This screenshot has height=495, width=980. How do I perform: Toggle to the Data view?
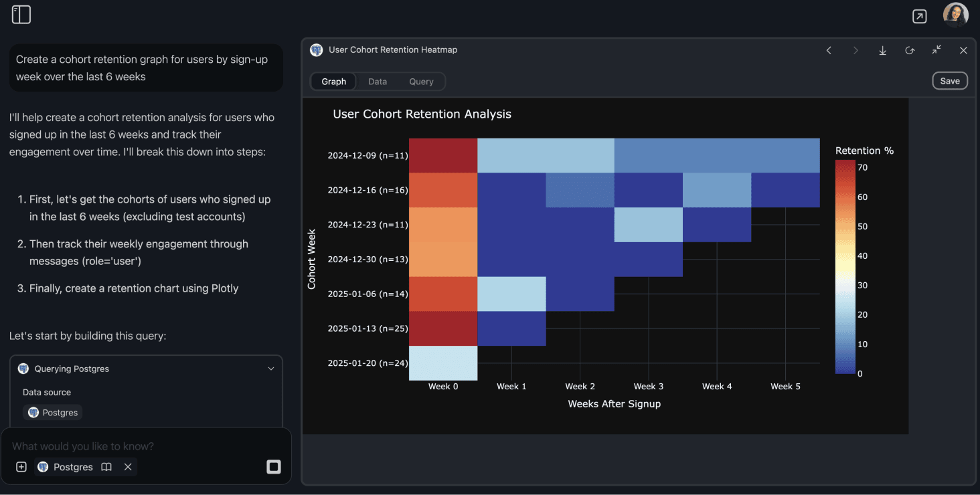(x=378, y=81)
